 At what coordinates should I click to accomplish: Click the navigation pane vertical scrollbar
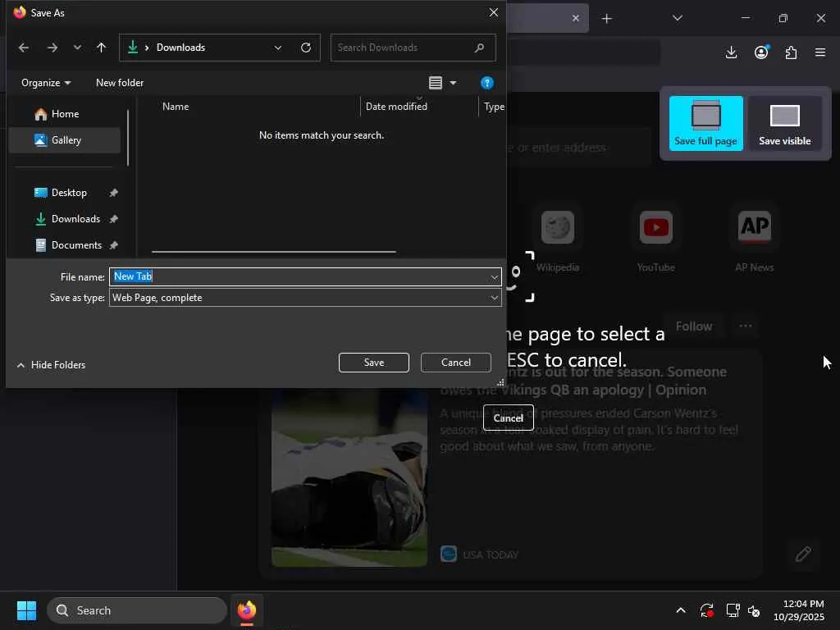click(x=127, y=138)
